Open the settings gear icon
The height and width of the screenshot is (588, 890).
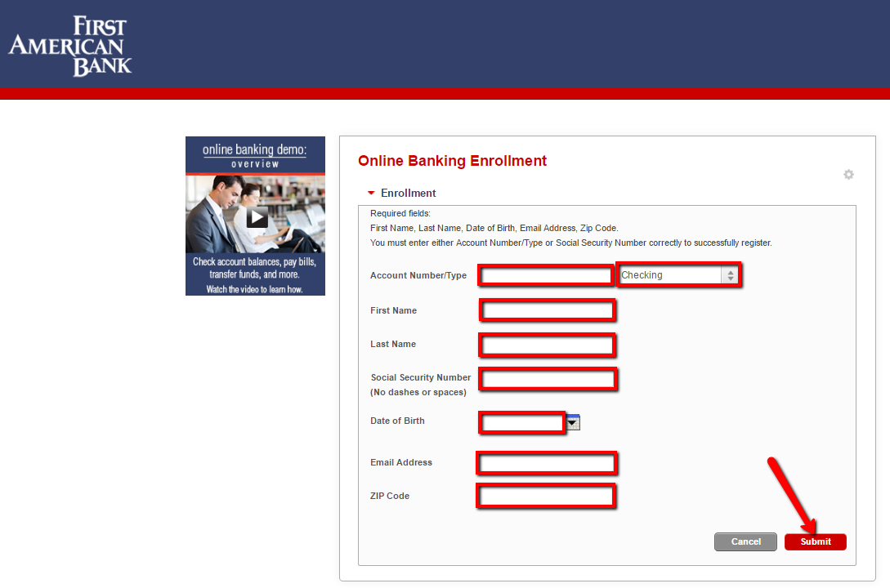coord(848,175)
